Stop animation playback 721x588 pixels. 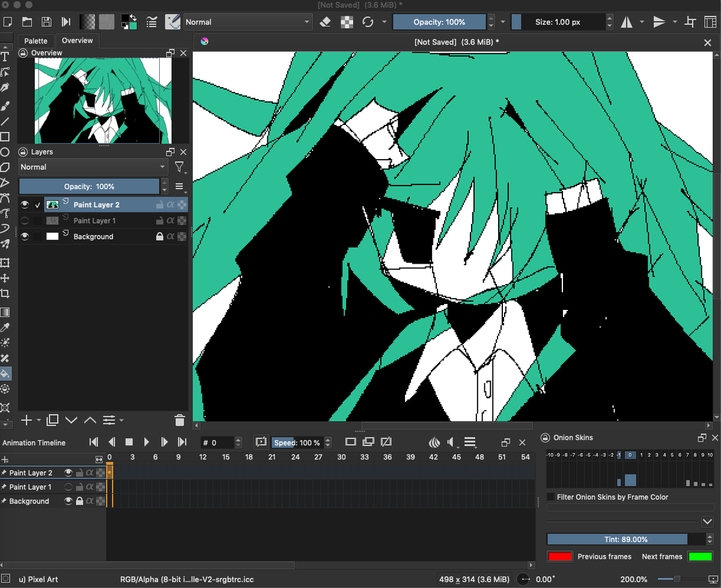point(129,442)
